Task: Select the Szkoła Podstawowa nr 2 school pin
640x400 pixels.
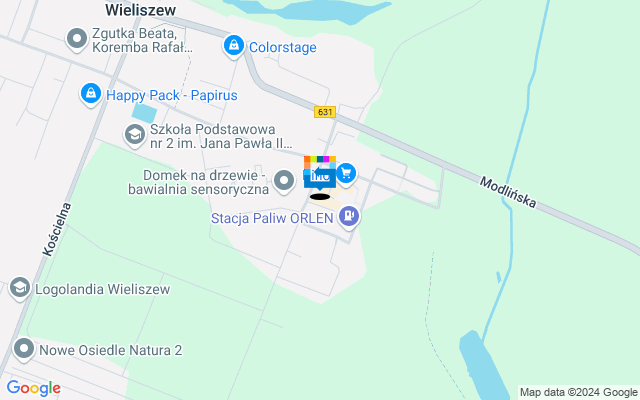Action: point(135,135)
